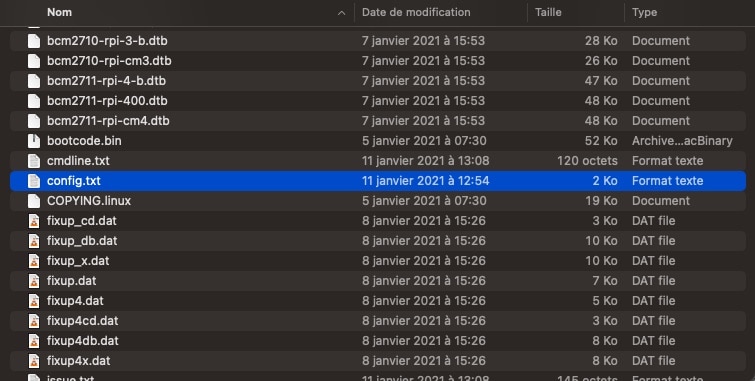
Task: Select file name bcm2711-rpi-400.dtb
Action: tap(107, 101)
